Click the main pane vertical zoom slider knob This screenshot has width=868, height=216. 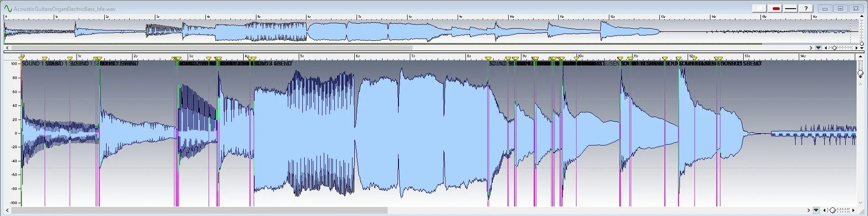tap(860, 73)
